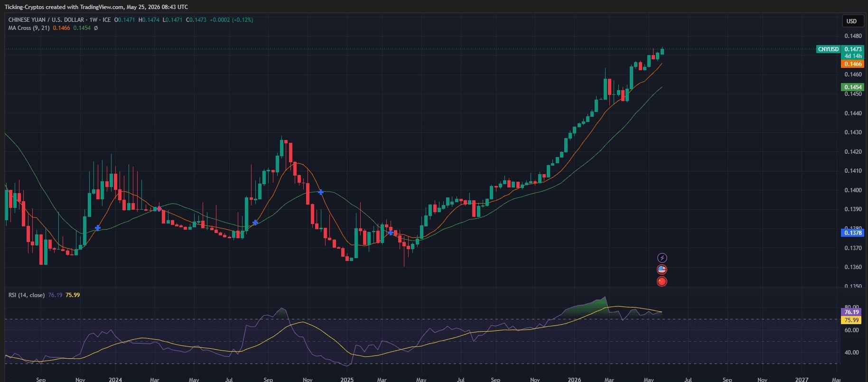The height and width of the screenshot is (382, 868).
Task: Click the MA cross marker near November 2024
Action: tap(321, 192)
